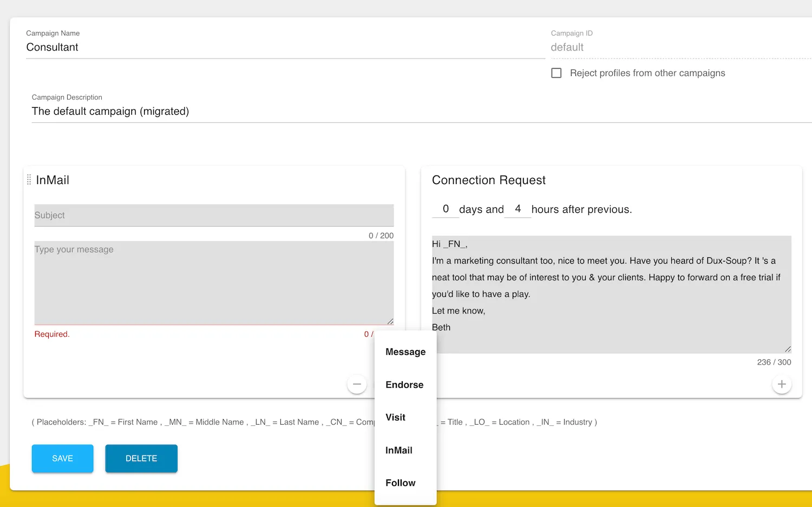Remove the InMail step with minus button

pos(357,384)
